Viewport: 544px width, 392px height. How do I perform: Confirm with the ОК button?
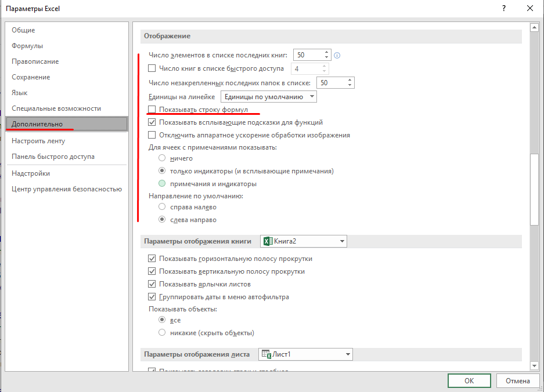(x=469, y=380)
